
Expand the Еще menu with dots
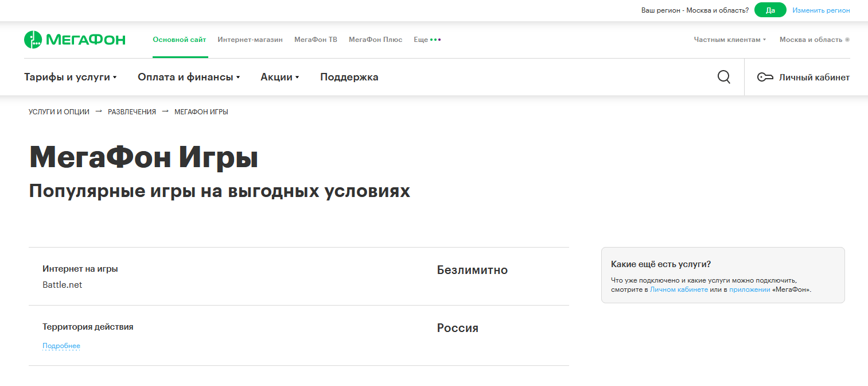(x=427, y=40)
